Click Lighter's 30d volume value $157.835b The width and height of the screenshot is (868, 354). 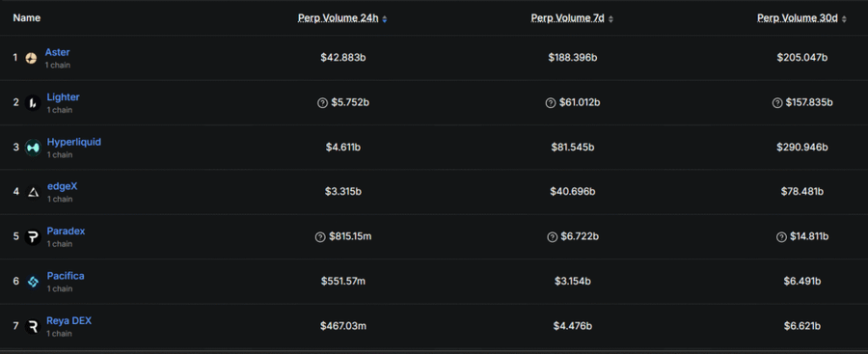pyautogui.click(x=809, y=102)
